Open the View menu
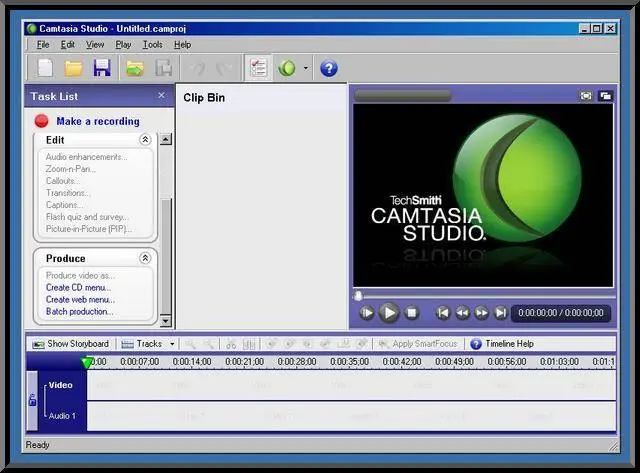Screen dimensions: 640x473 pos(95,44)
